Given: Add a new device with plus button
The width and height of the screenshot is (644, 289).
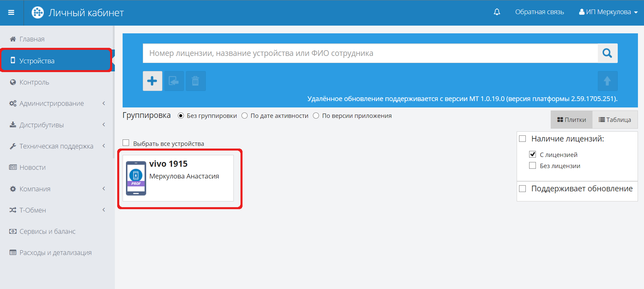Looking at the screenshot, I should 152,81.
